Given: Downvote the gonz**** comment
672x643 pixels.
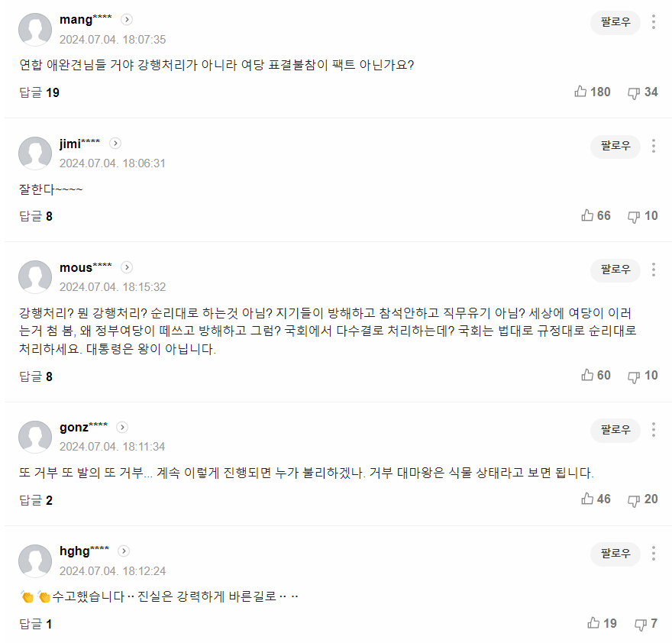Looking at the screenshot, I should (634, 499).
